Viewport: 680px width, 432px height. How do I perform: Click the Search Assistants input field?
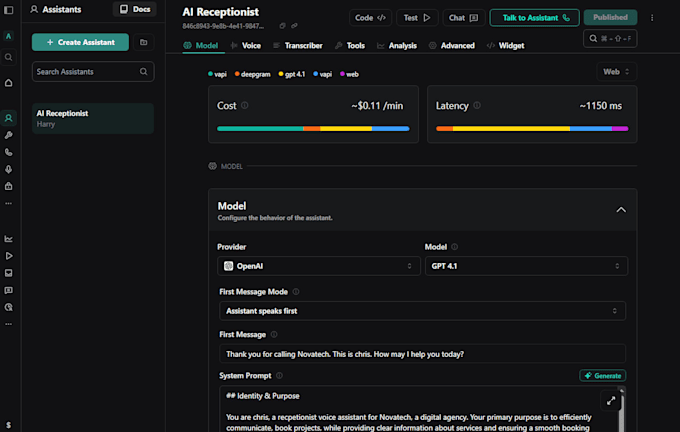click(93, 72)
